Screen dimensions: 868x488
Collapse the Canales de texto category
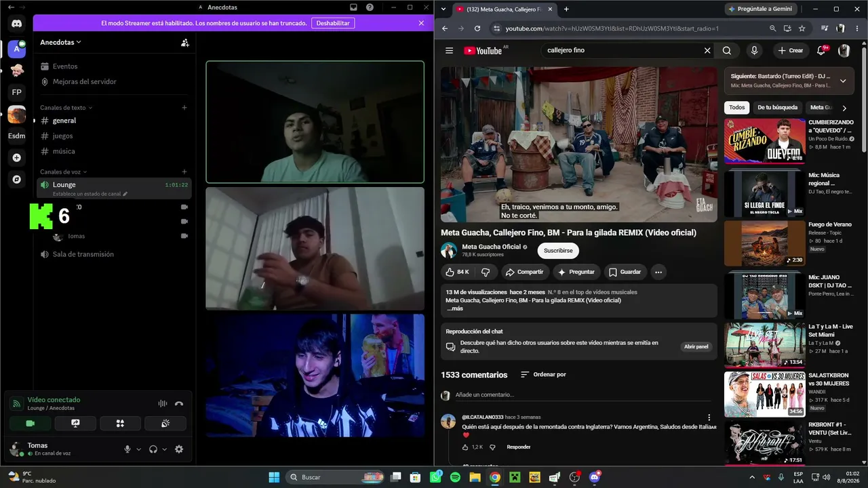pyautogui.click(x=66, y=108)
